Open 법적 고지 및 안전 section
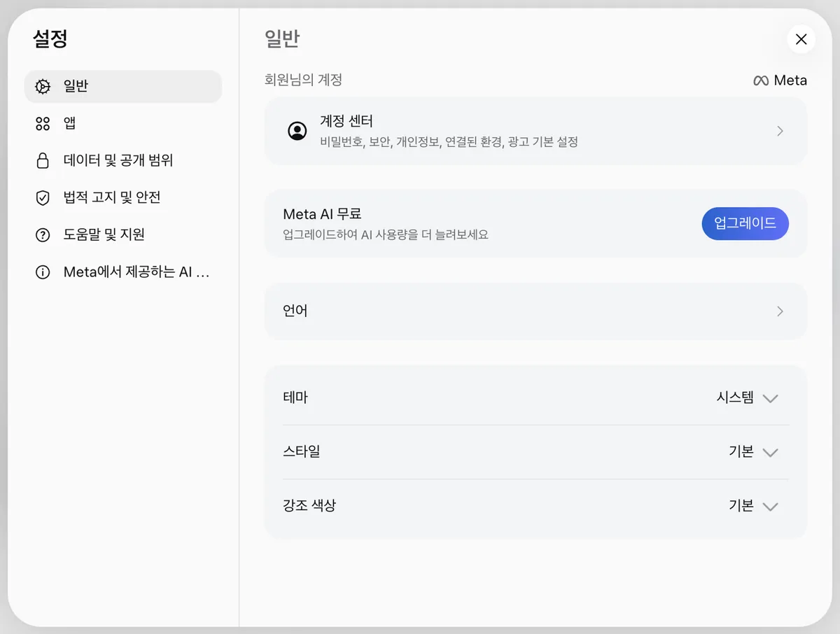Image resolution: width=840 pixels, height=634 pixels. click(x=123, y=197)
